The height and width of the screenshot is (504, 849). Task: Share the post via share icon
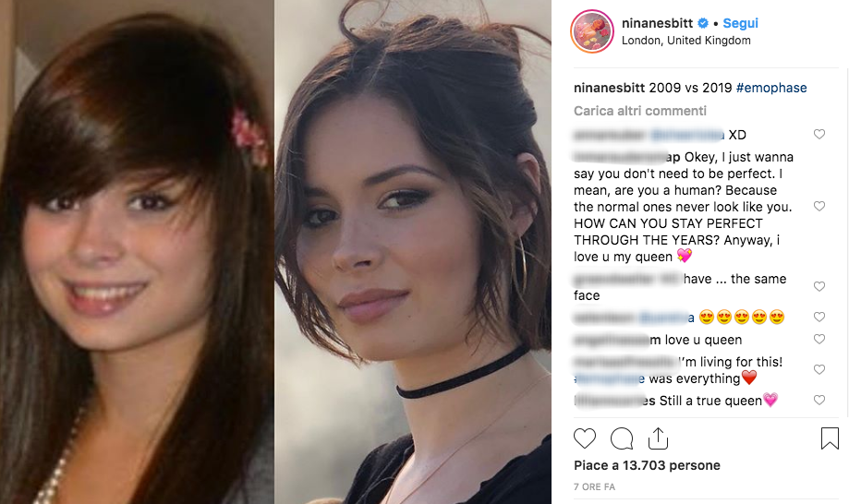pos(658,438)
